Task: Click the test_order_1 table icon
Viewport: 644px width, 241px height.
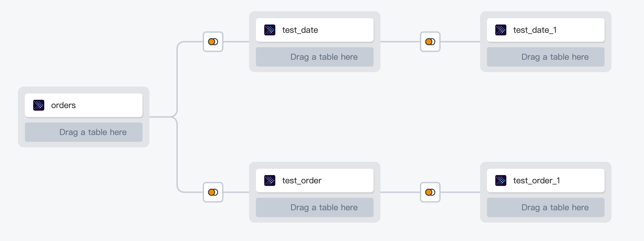Action: click(501, 181)
